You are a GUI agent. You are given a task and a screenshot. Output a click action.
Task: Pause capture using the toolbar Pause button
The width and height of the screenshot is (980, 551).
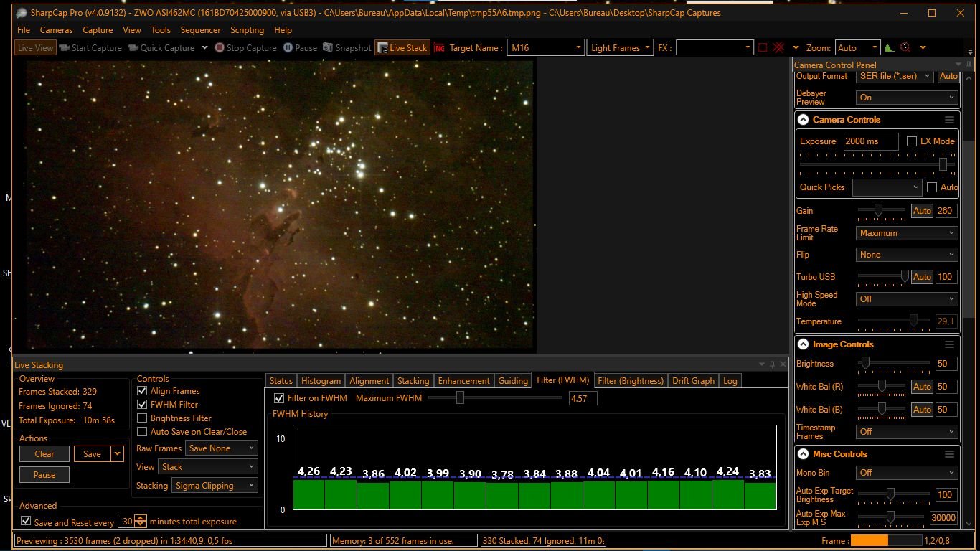click(300, 48)
